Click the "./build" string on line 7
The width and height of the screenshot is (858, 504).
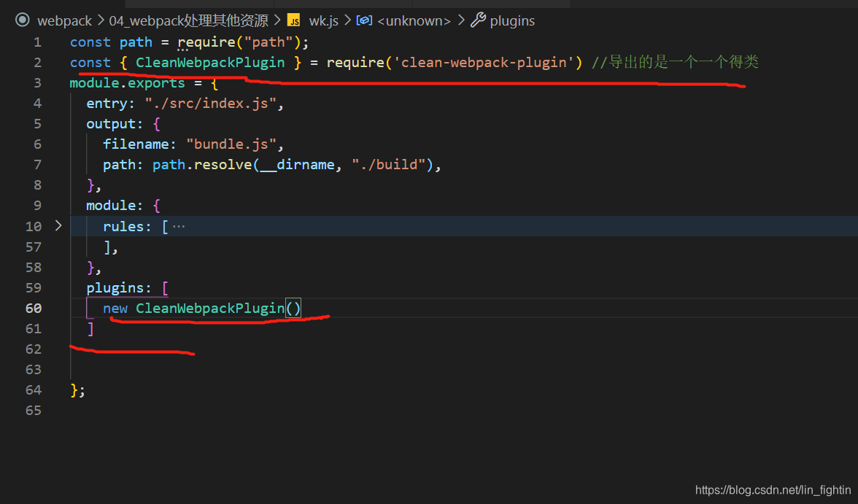tap(388, 165)
